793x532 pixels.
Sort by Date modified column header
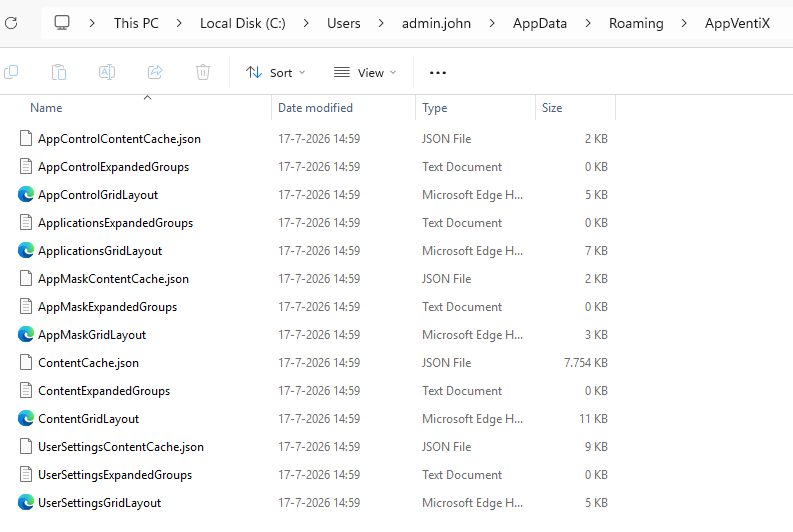click(x=315, y=108)
